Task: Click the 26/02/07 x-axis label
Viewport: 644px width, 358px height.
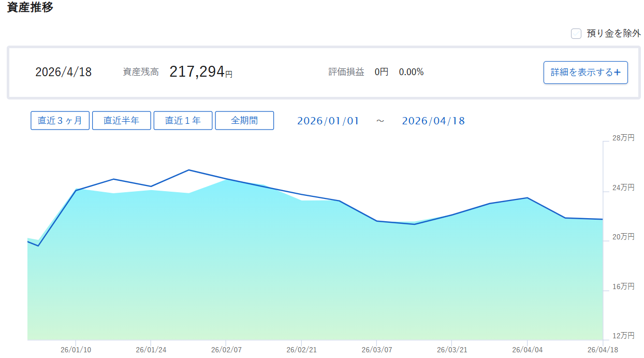Action: tap(226, 350)
